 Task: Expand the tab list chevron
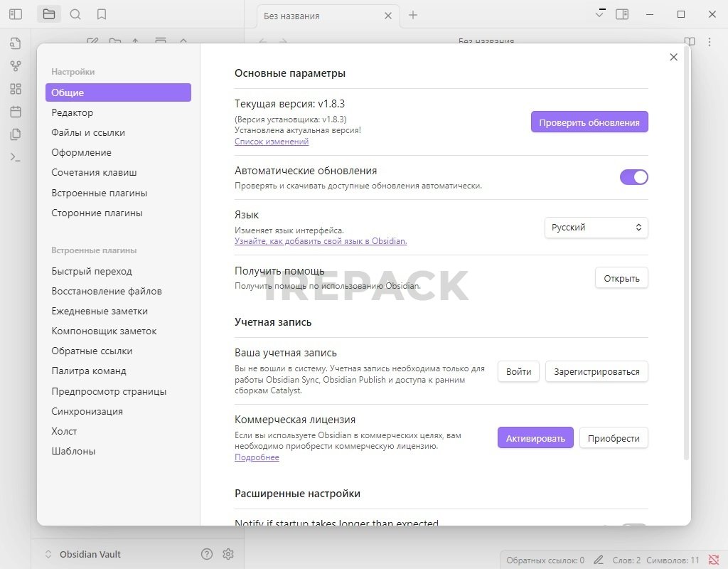pos(600,14)
